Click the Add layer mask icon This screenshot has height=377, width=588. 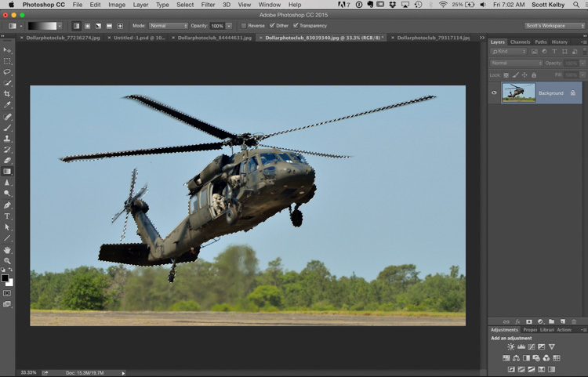pos(529,321)
